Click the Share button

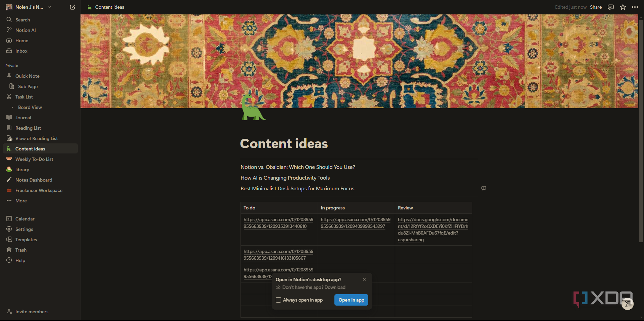click(596, 7)
